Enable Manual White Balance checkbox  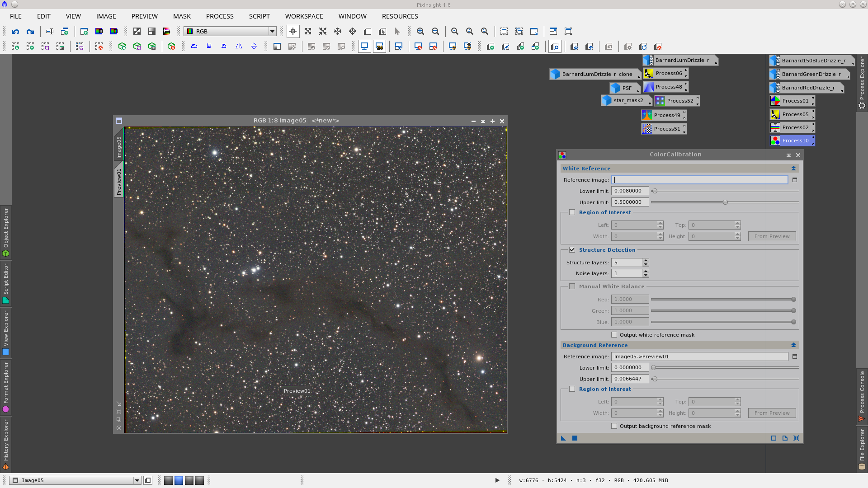pyautogui.click(x=572, y=286)
